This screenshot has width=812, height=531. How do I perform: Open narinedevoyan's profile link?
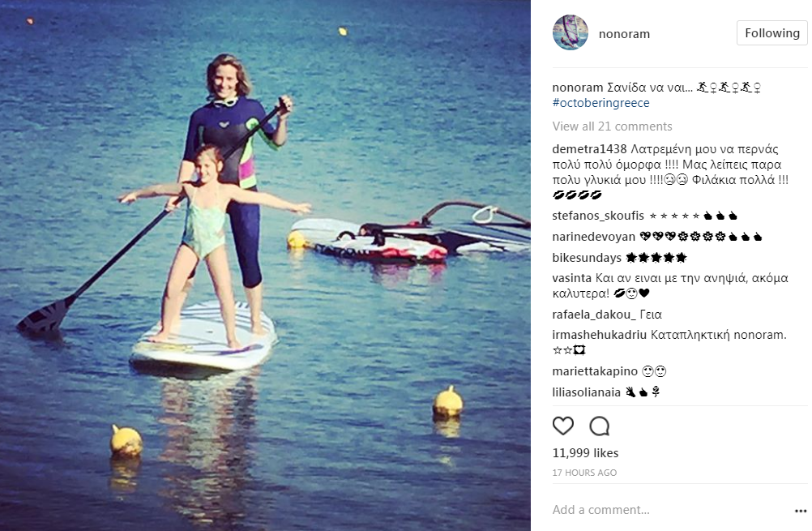(x=593, y=237)
